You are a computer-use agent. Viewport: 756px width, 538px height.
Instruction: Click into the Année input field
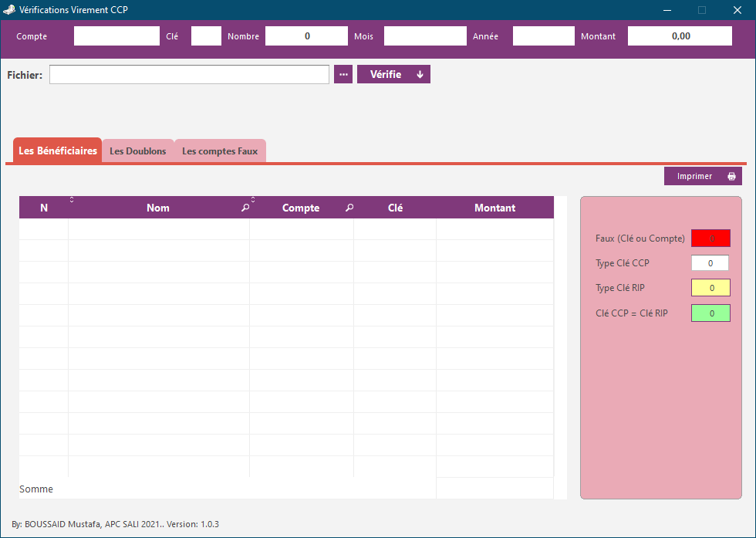pos(543,36)
